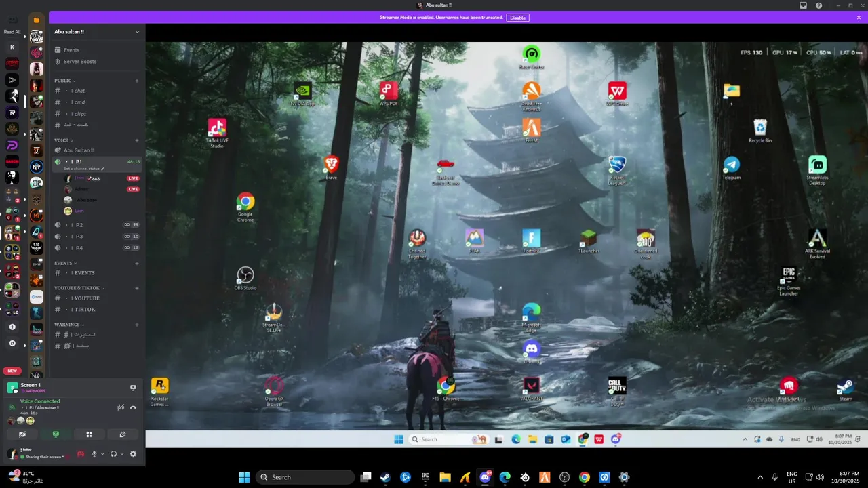Click Rocket League icon in shared stream
Viewport: 868px width, 488px height.
tap(616, 165)
